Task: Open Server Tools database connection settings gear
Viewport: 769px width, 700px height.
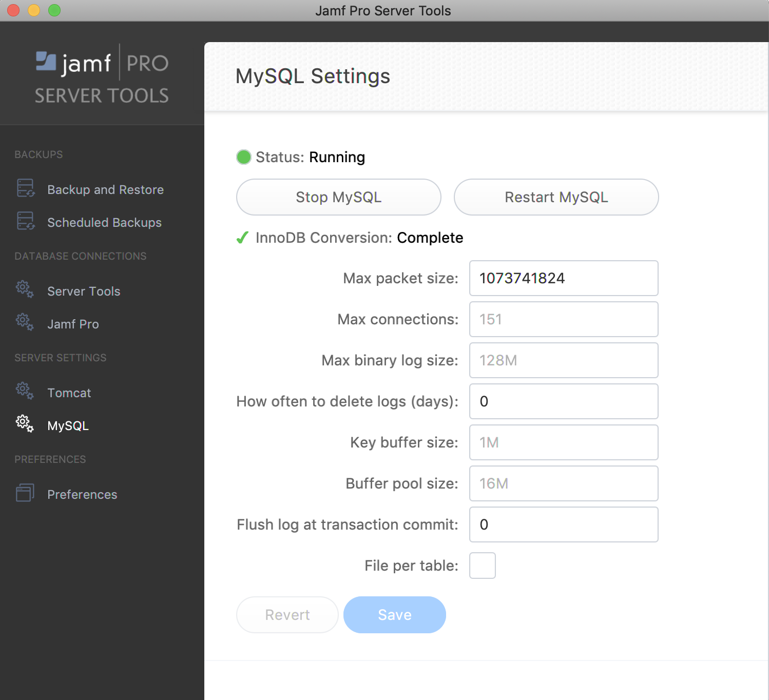Action: (24, 289)
